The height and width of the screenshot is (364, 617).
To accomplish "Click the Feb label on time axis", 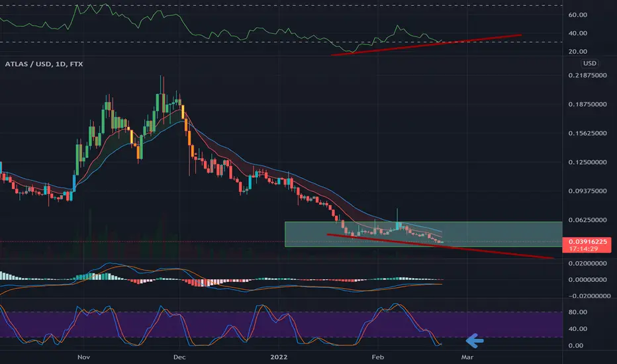I will (377, 357).
